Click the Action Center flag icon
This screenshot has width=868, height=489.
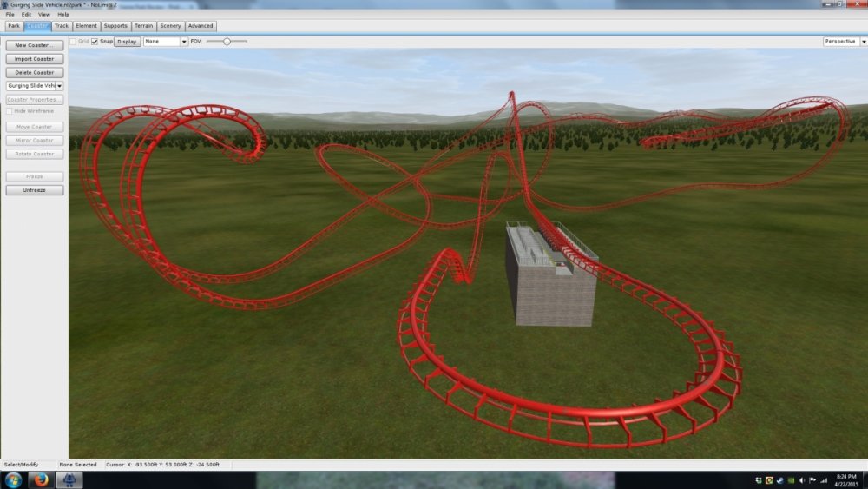tap(812, 480)
